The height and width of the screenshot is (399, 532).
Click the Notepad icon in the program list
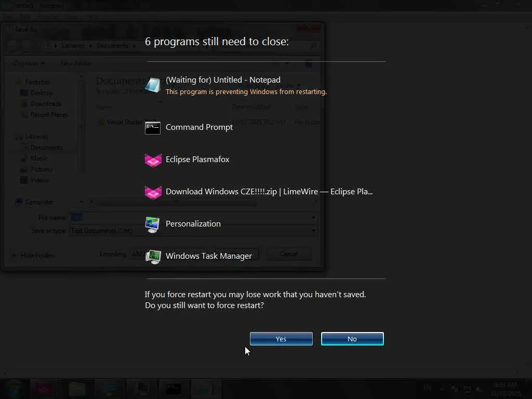(153, 85)
